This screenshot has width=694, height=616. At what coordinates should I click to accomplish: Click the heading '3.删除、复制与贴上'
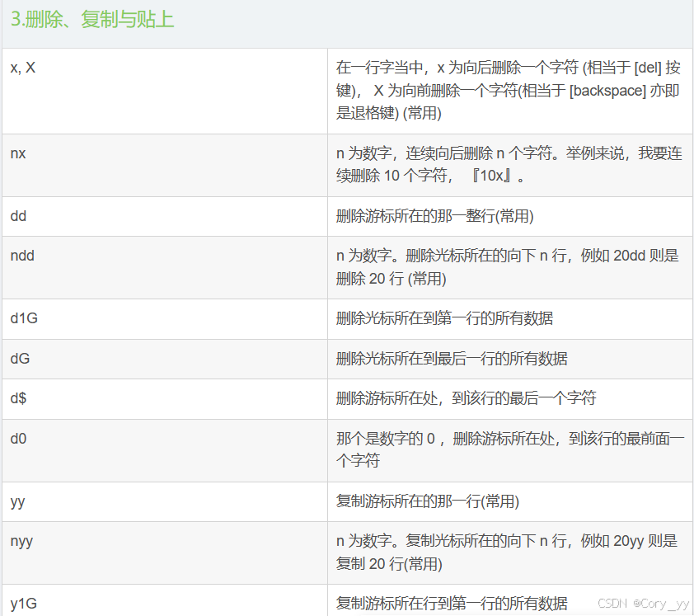tap(92, 20)
